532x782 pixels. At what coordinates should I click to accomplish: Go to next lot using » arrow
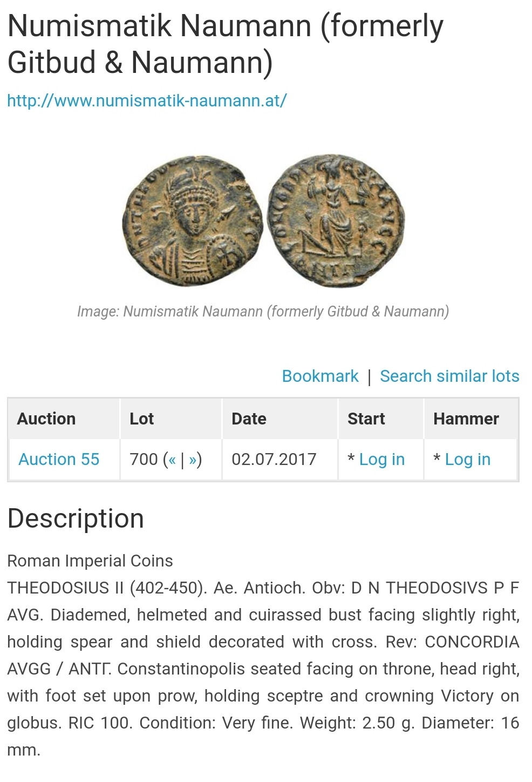coord(193,460)
